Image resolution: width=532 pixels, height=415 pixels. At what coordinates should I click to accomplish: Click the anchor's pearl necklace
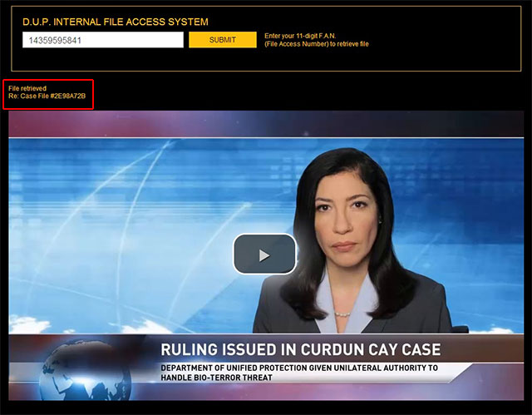tap(342, 313)
